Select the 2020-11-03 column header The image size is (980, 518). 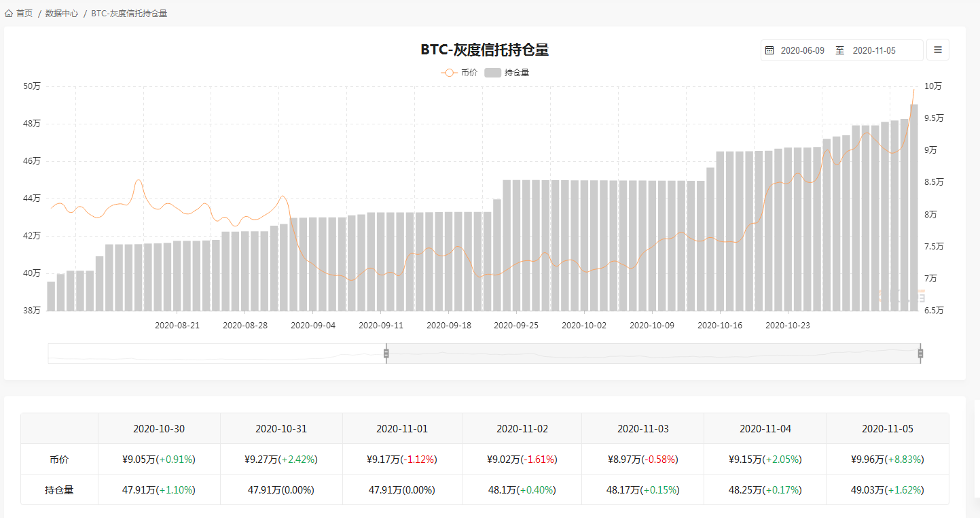pos(643,429)
